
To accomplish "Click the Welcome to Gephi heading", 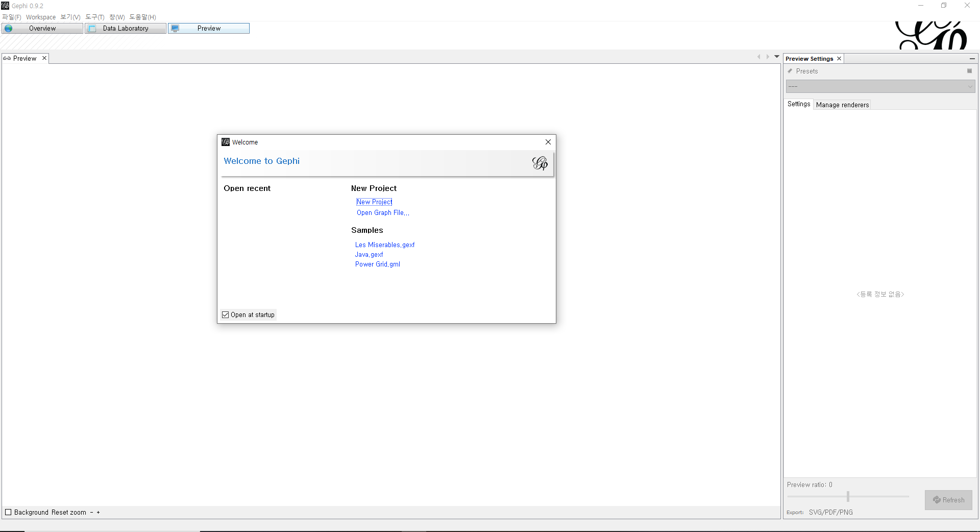I will pos(261,161).
